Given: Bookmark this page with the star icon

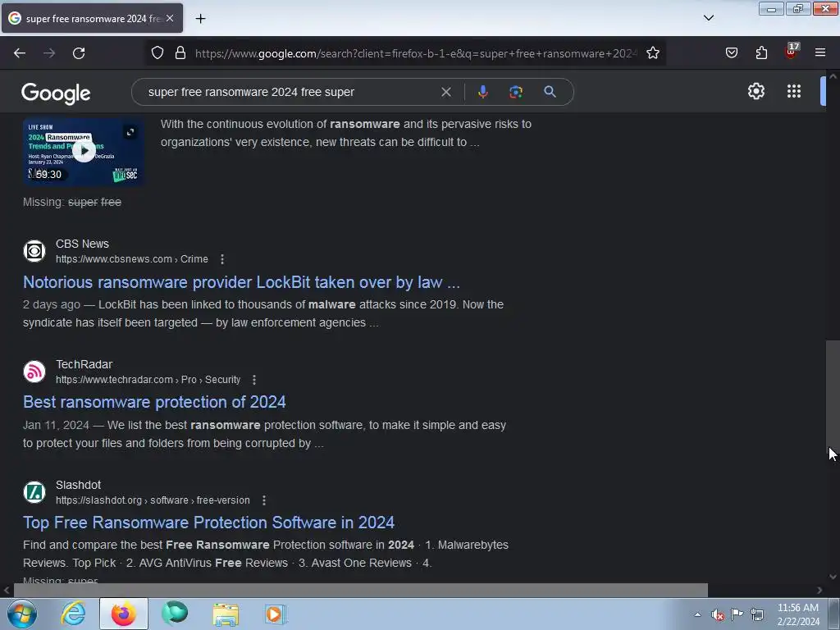Looking at the screenshot, I should 652,53.
